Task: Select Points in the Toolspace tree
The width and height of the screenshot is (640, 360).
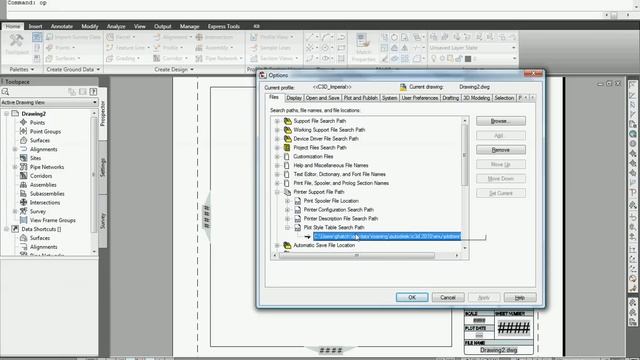Action: 37,122
